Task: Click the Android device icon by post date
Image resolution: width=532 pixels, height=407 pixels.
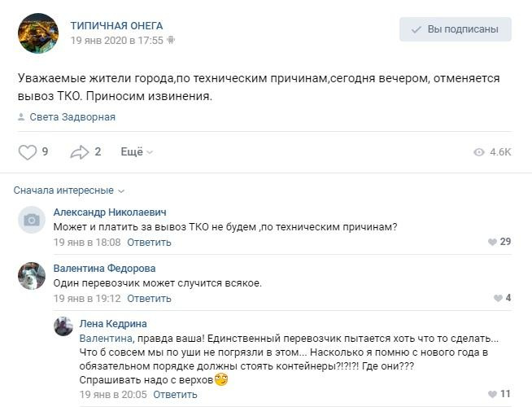Action: 172,40
